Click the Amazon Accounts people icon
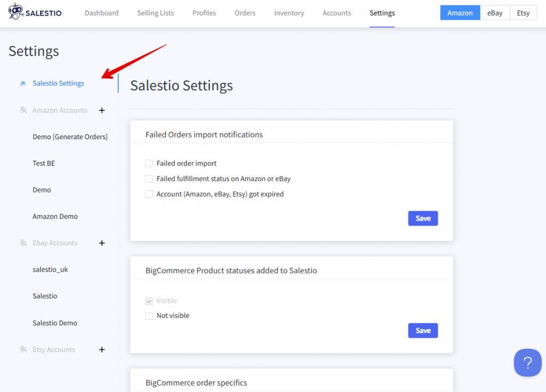This screenshot has height=392, width=546. coord(23,110)
